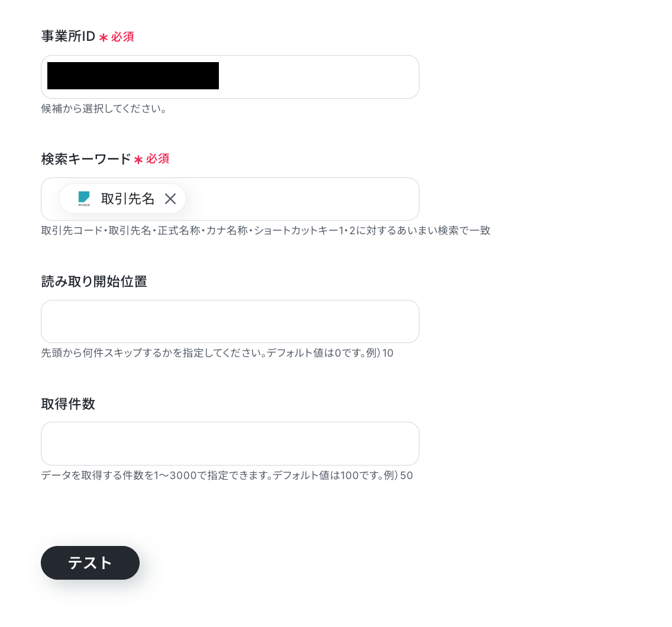Click the 読み取り開始位置 input box
Image resolution: width=672 pixels, height=627 pixels.
[230, 321]
